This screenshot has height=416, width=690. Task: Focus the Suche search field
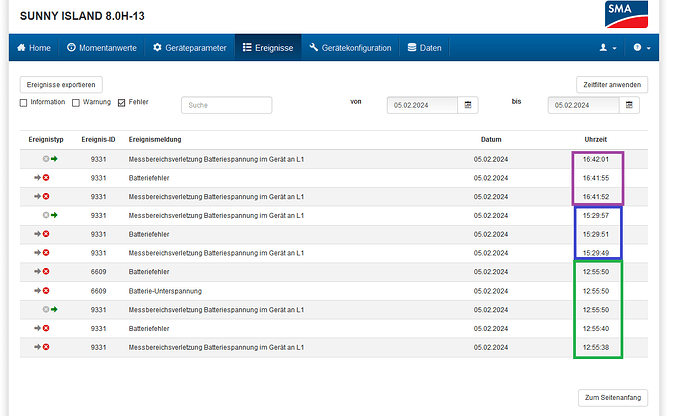[x=227, y=105]
